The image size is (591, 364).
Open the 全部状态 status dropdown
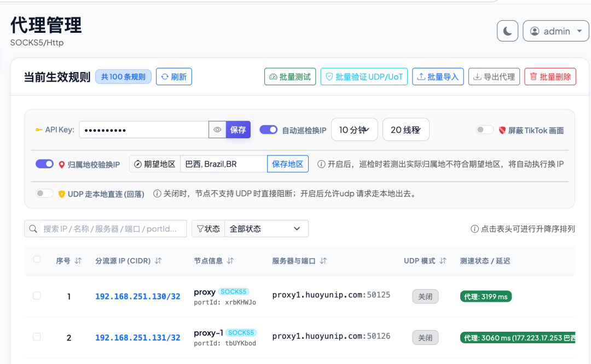tap(266, 228)
